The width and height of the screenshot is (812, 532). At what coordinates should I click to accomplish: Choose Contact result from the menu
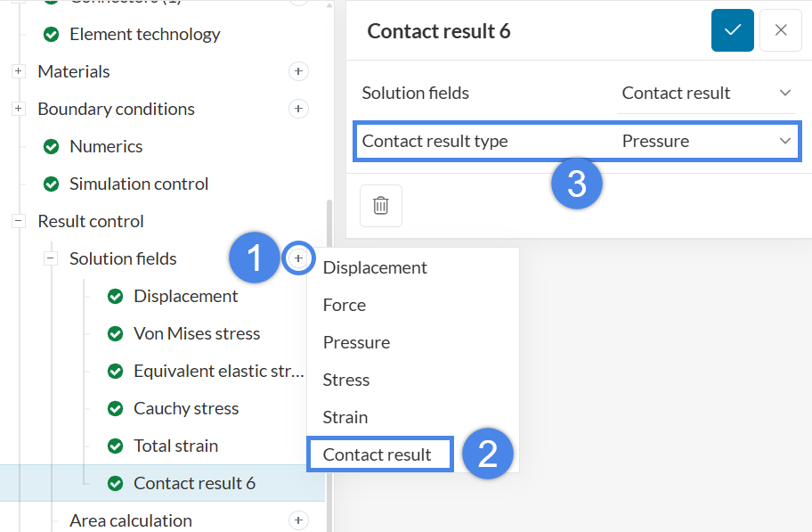(378, 454)
